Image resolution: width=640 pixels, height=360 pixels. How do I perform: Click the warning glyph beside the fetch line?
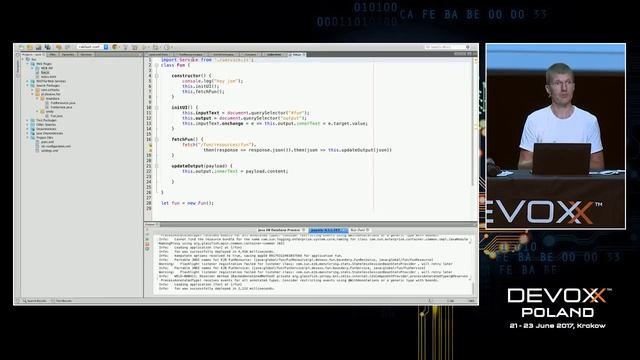coord(150,145)
